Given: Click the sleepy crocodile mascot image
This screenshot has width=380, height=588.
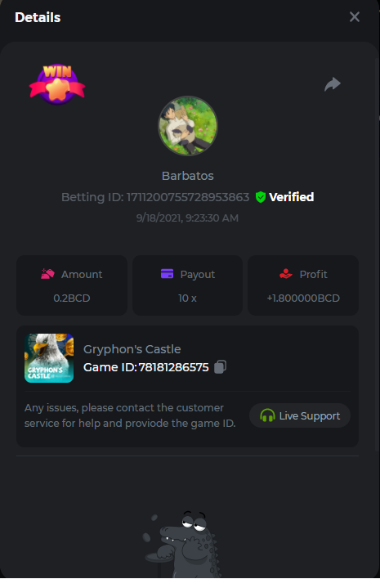Looking at the screenshot, I should tap(181, 544).
